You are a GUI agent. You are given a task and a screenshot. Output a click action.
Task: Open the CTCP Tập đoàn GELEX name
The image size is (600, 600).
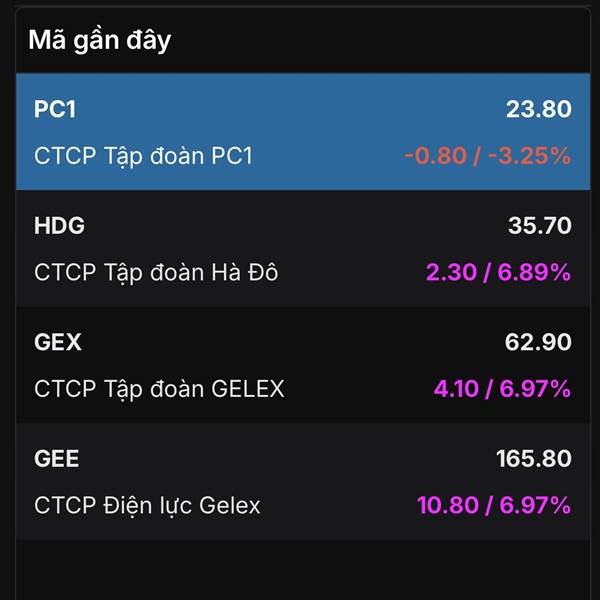click(x=159, y=389)
